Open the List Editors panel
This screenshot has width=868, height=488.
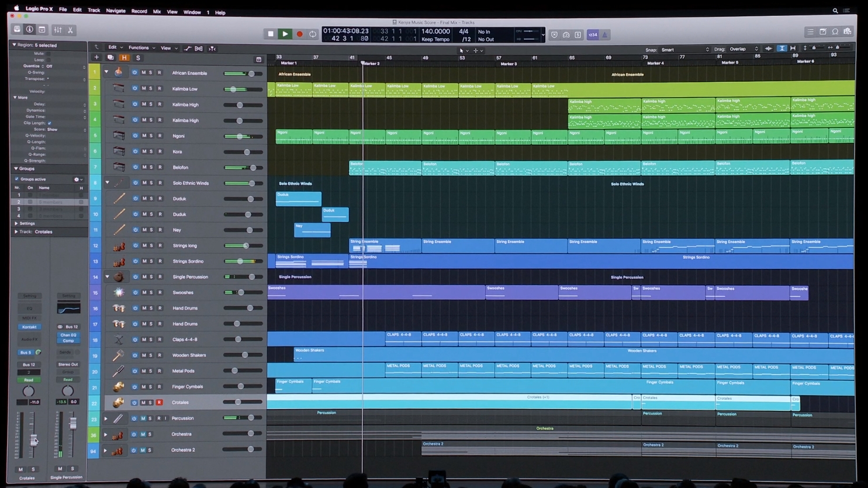[x=810, y=32]
